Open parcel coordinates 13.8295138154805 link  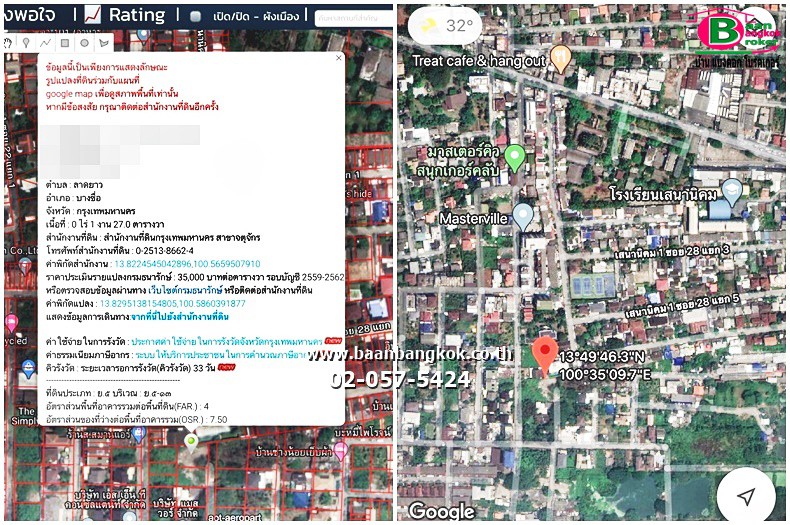173,303
